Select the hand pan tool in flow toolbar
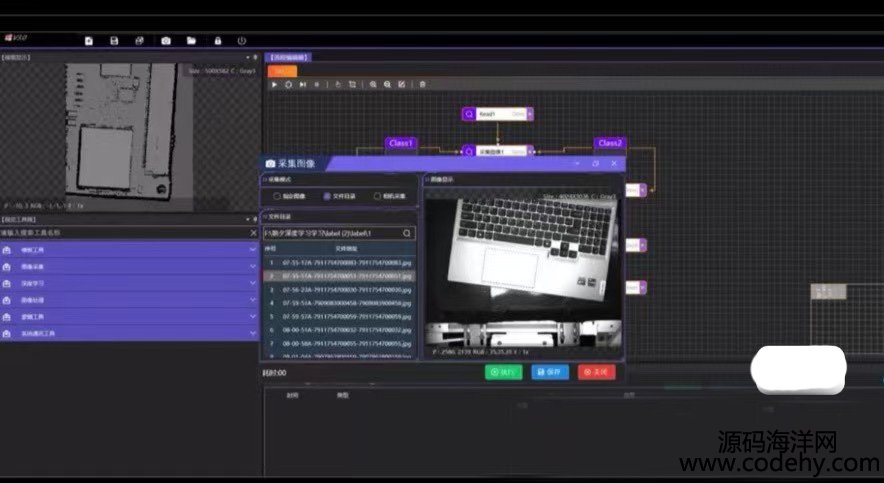The height and width of the screenshot is (483, 884). pos(338,85)
